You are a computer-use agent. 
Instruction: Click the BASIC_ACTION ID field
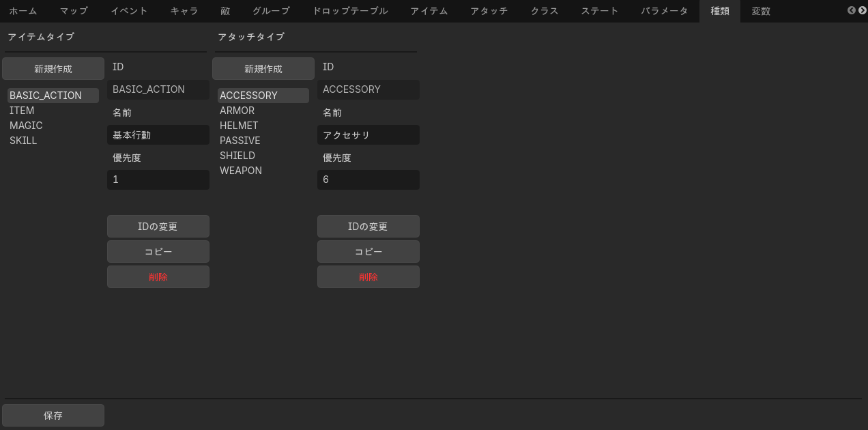click(x=158, y=89)
